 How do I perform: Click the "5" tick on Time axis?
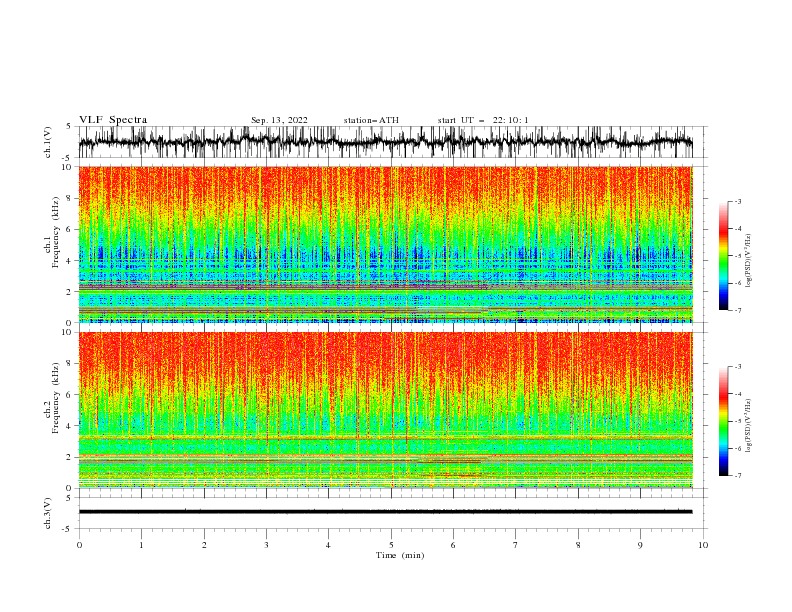point(391,545)
